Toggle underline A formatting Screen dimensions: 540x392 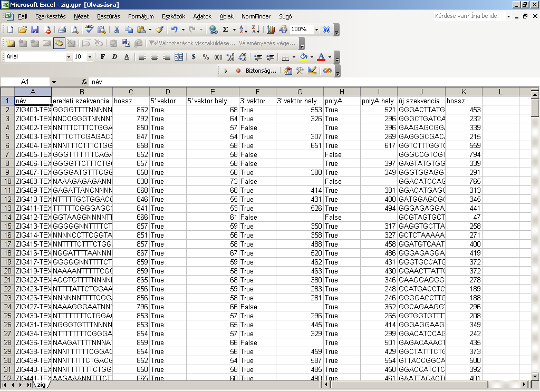click(x=127, y=57)
